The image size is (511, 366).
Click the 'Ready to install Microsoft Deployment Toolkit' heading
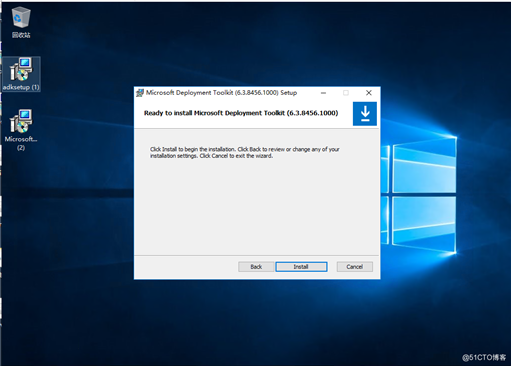point(241,113)
